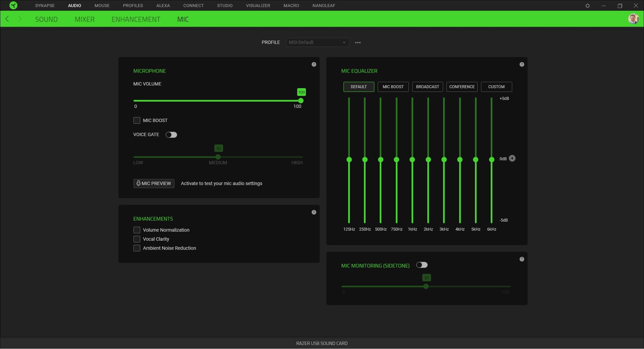Choose the Mic Boost equalizer preset
Viewport: 644px width, 349px height.
coord(393,87)
